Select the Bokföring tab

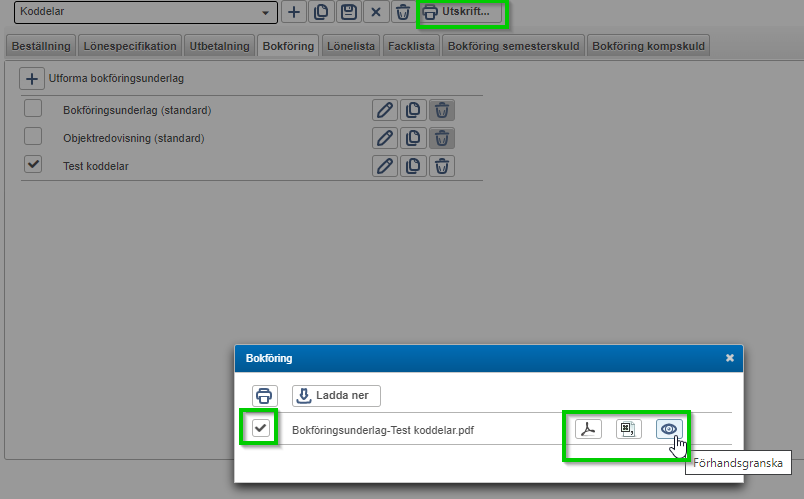point(288,46)
